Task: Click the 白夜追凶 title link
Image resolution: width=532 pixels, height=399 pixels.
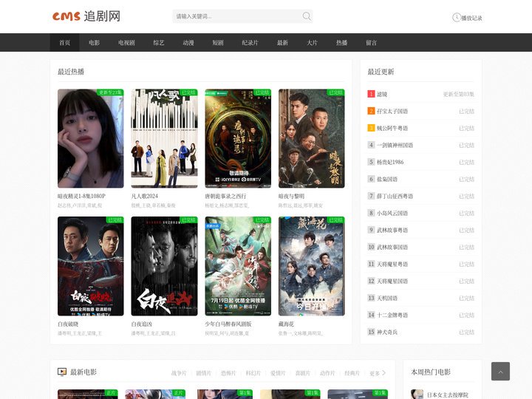Action: pyautogui.click(x=141, y=324)
